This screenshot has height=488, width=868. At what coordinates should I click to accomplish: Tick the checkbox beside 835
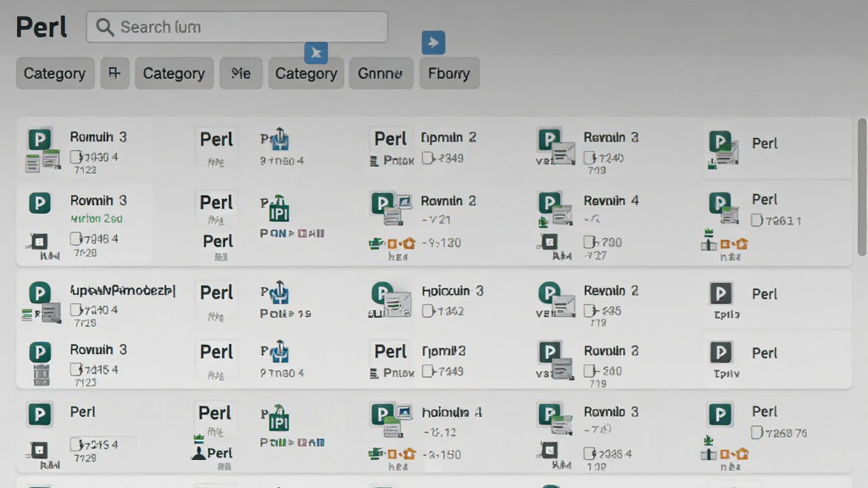coord(589,311)
